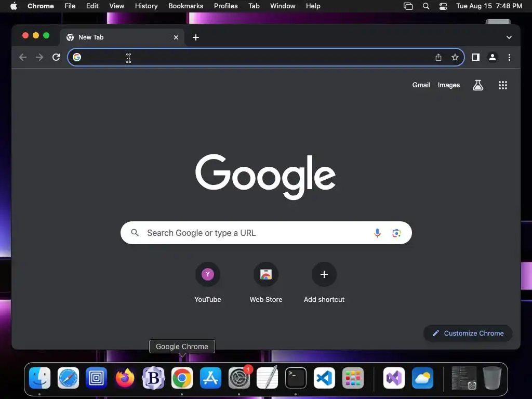This screenshot has width=532, height=399.
Task: Open the blue concentric-squares app icon in the Dock
Action: (96, 378)
